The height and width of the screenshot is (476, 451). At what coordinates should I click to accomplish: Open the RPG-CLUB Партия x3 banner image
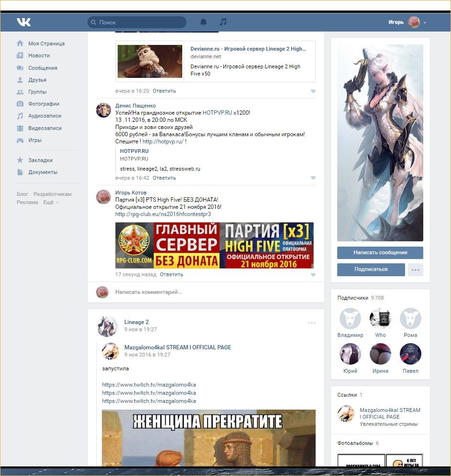[x=214, y=246]
